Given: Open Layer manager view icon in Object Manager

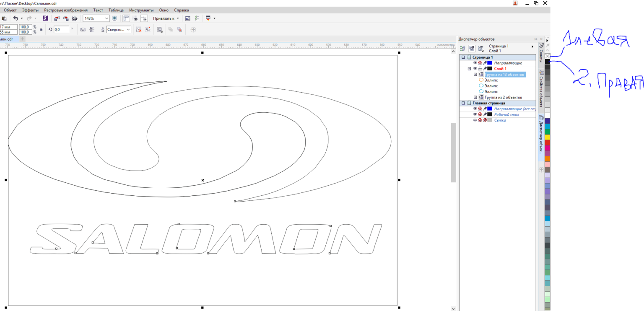Looking at the screenshot, I should click(480, 49).
